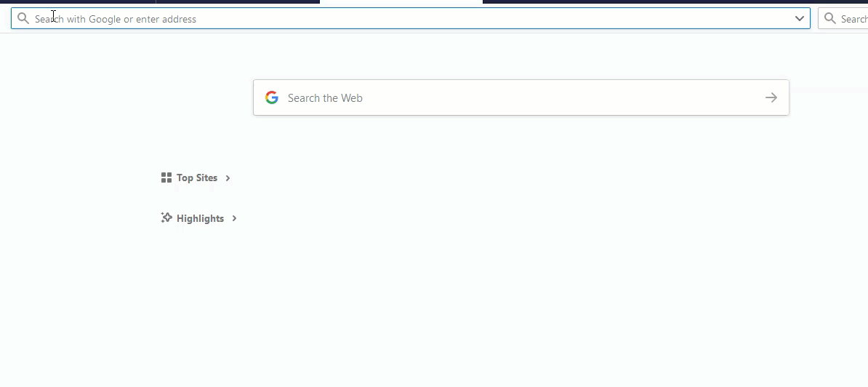
Task: Switch to the first dark tab on left
Action: (x=78, y=1)
